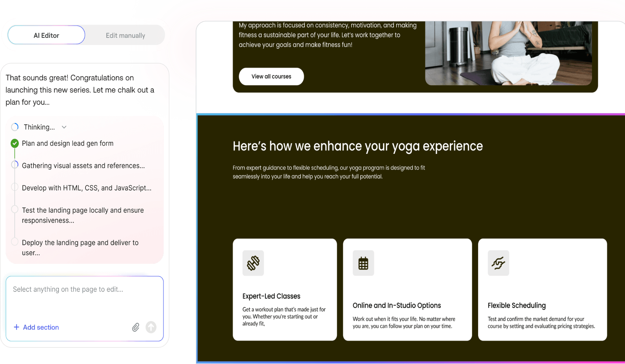Viewport: 625px width, 364px height.
Task: Select the Gathering visual assets step circle
Action: click(x=15, y=165)
